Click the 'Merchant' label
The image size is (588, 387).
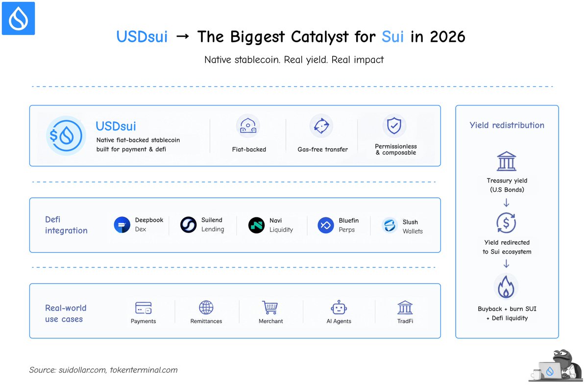(x=271, y=321)
